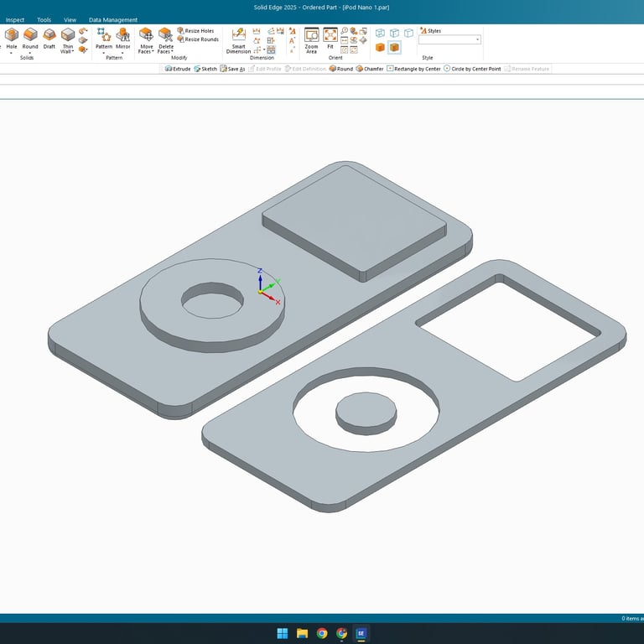
Task: Select Rectangle by Center
Action: 413,69
